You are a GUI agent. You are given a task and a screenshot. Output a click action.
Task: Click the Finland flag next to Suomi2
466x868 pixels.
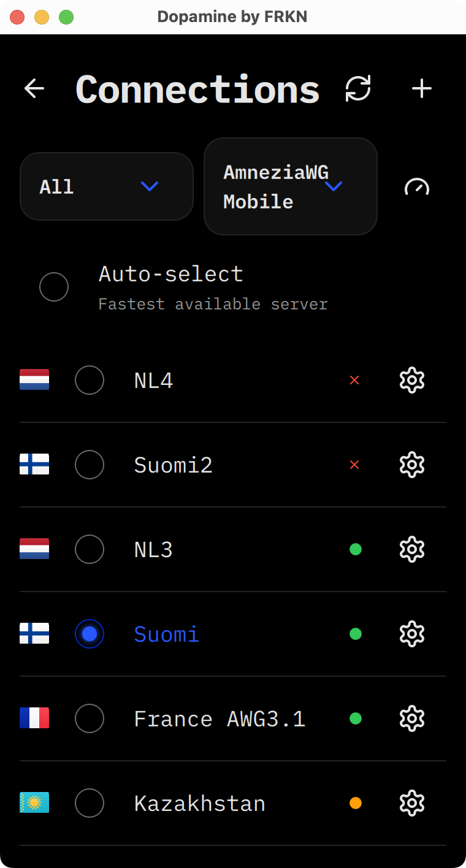(34, 464)
